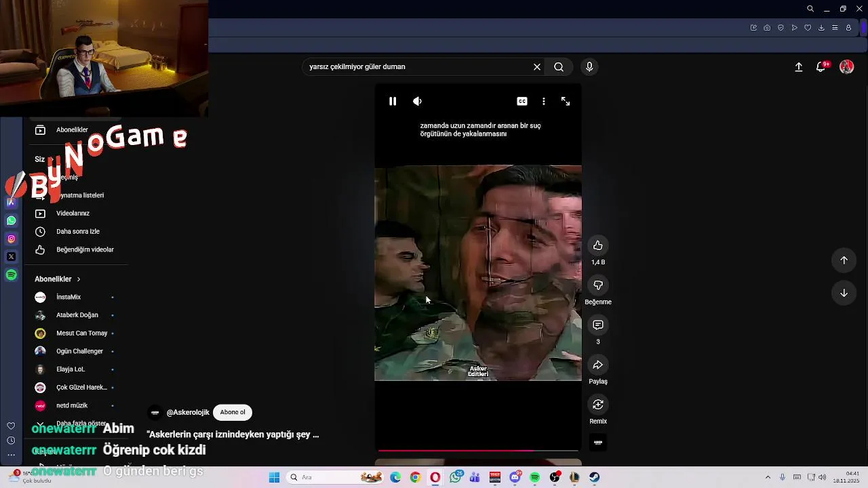This screenshot has height=488, width=868.
Task: Expand the Abonelikler section chevron
Action: click(79, 279)
